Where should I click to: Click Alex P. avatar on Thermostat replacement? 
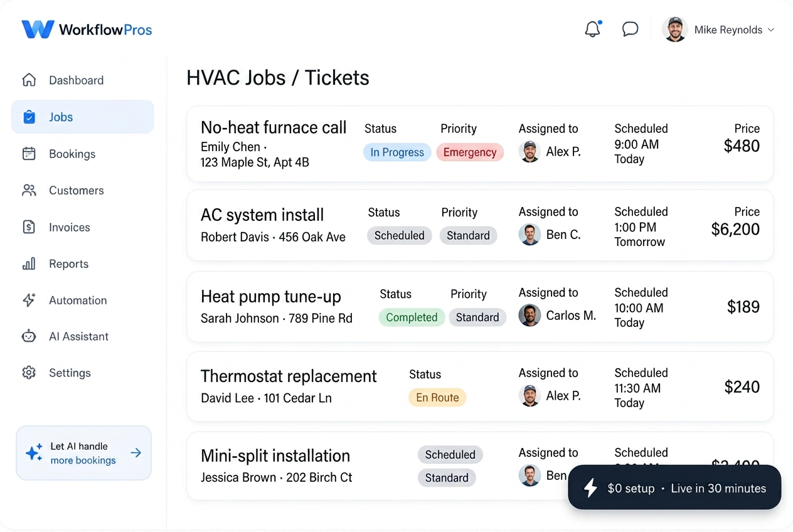point(530,395)
